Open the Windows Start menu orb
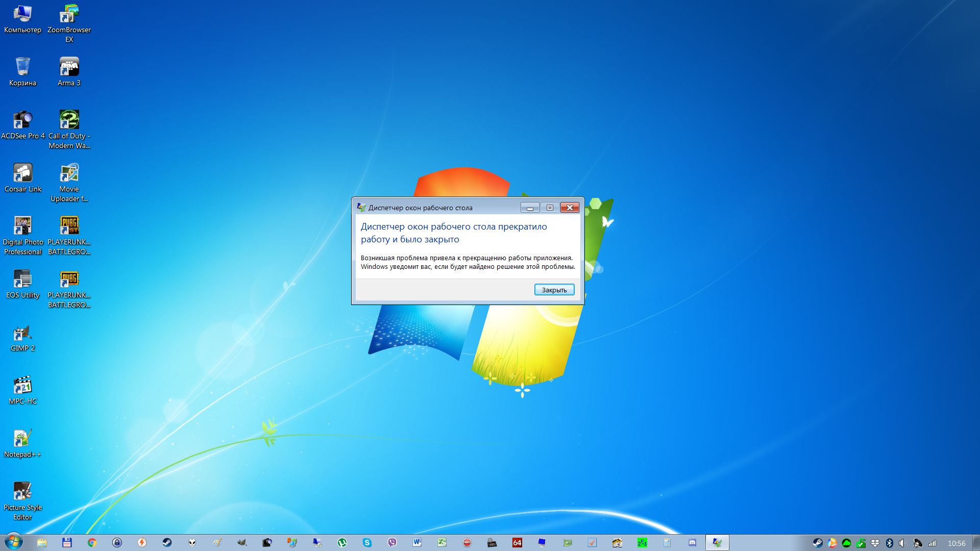The width and height of the screenshot is (980, 551). click(14, 542)
